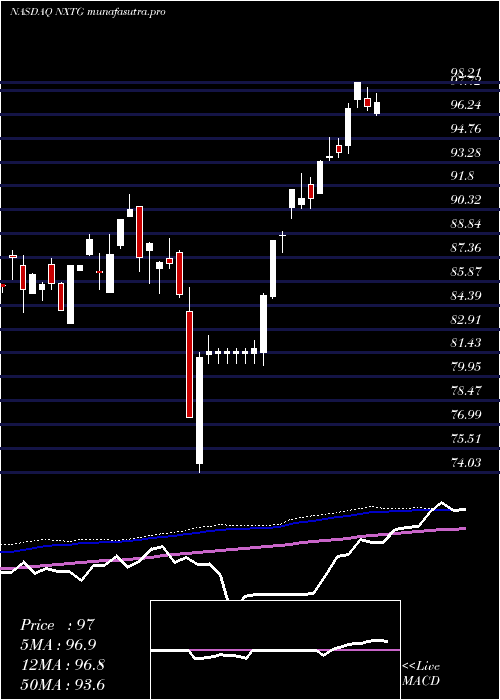Select the 98.21 price axis label
This screenshot has width=500, height=700.
(x=466, y=73)
